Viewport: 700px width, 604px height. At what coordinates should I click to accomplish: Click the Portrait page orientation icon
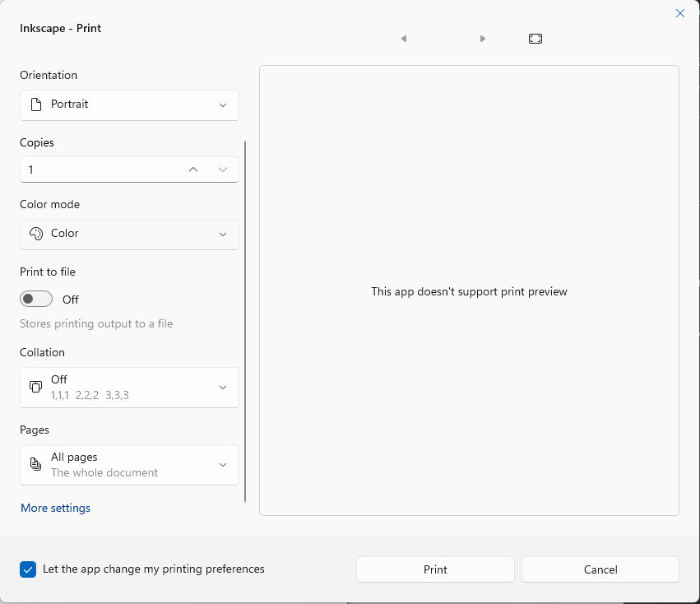tap(35, 105)
